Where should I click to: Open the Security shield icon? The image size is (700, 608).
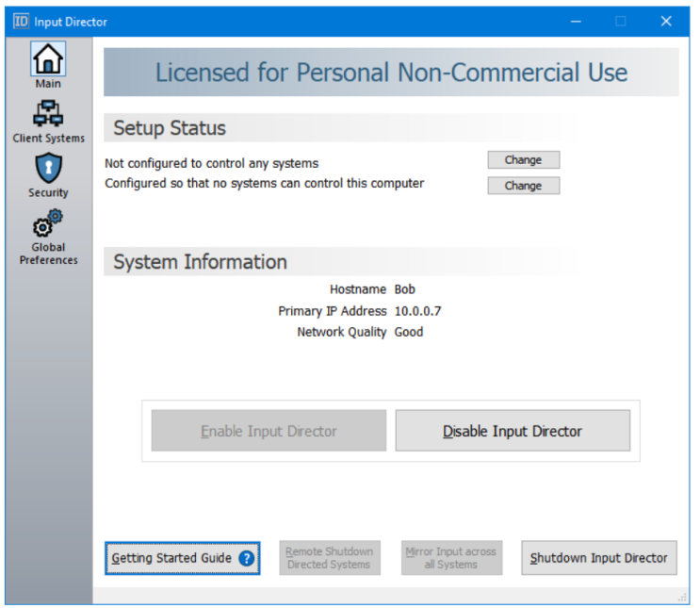coord(49,168)
